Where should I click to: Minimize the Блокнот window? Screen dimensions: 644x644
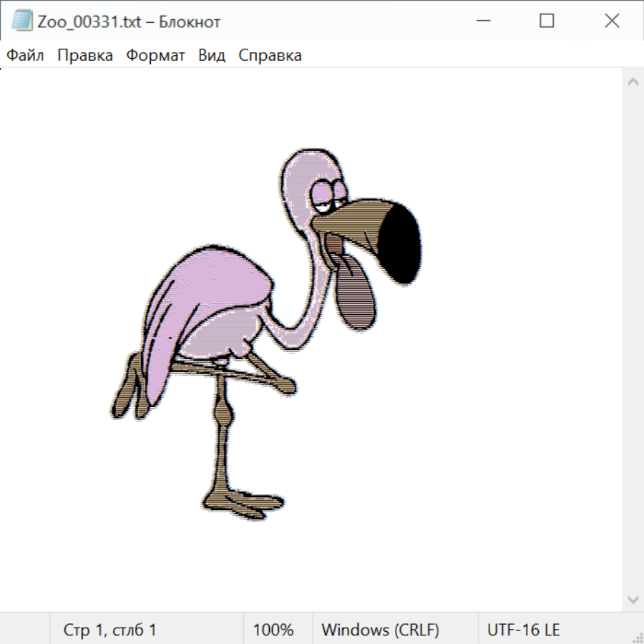click(482, 21)
